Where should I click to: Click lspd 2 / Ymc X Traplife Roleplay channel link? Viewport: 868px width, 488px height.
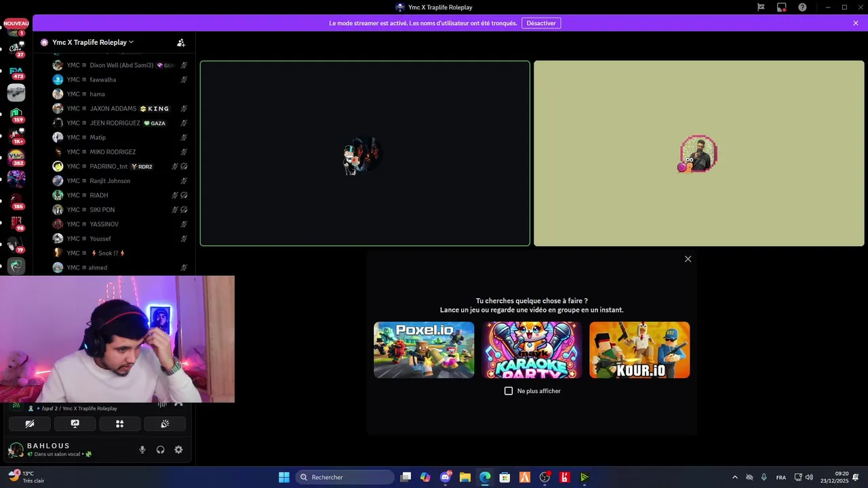pos(80,409)
